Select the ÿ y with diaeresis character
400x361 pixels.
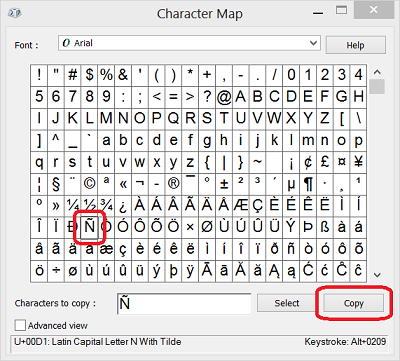pyautogui.click(x=190, y=271)
